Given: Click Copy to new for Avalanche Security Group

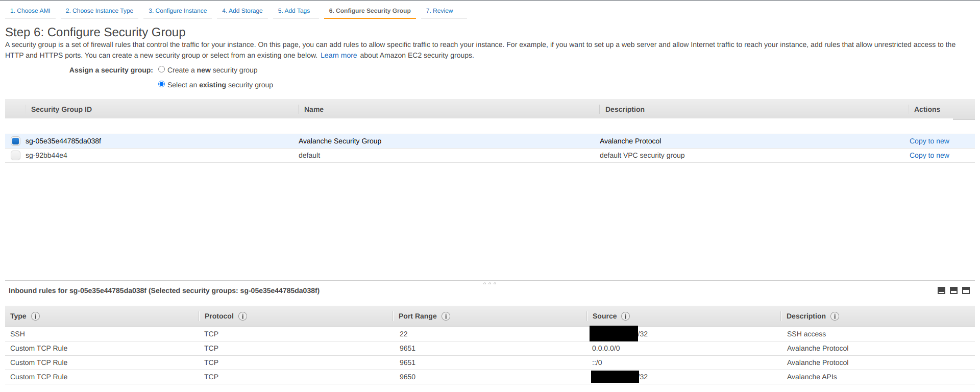Looking at the screenshot, I should coord(929,141).
